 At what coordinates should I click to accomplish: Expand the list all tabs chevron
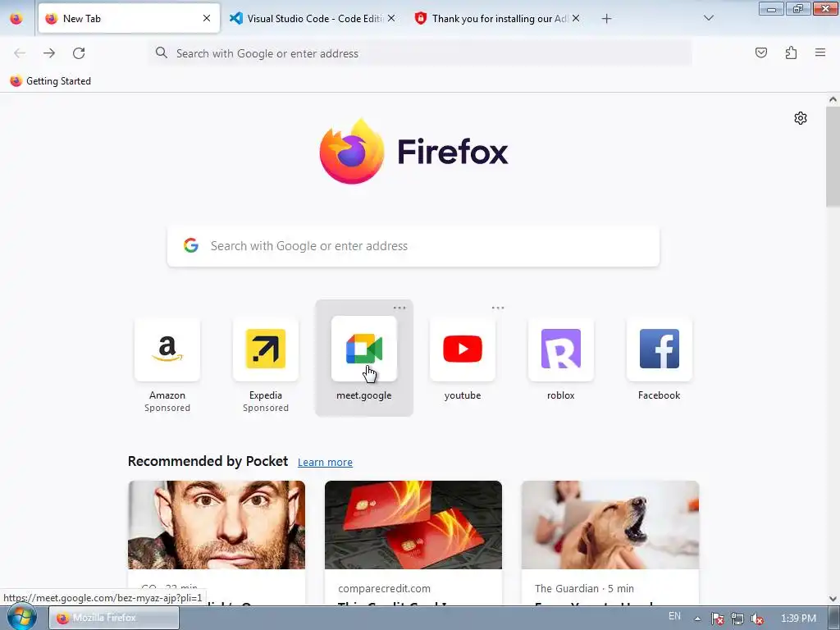[709, 18]
